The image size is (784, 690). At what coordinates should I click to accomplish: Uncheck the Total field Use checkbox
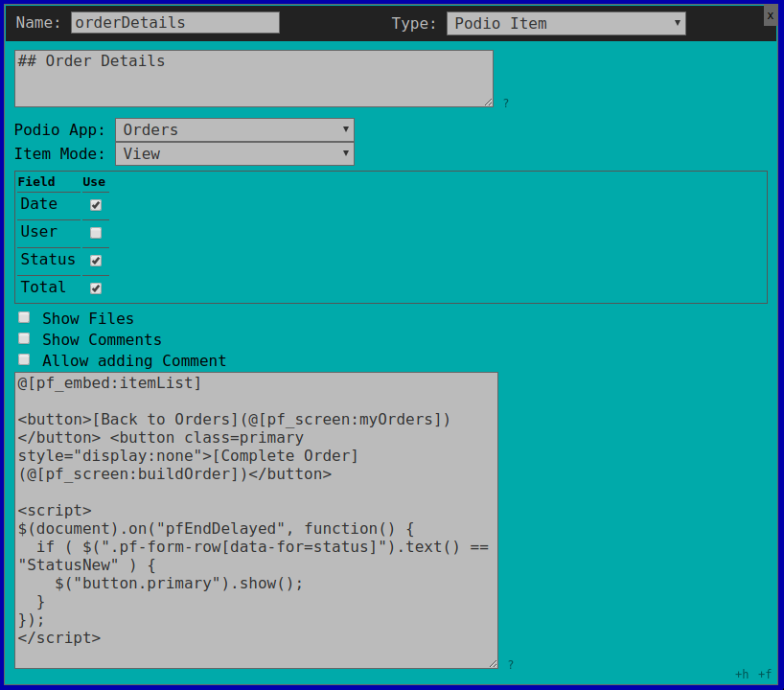pyautogui.click(x=96, y=288)
